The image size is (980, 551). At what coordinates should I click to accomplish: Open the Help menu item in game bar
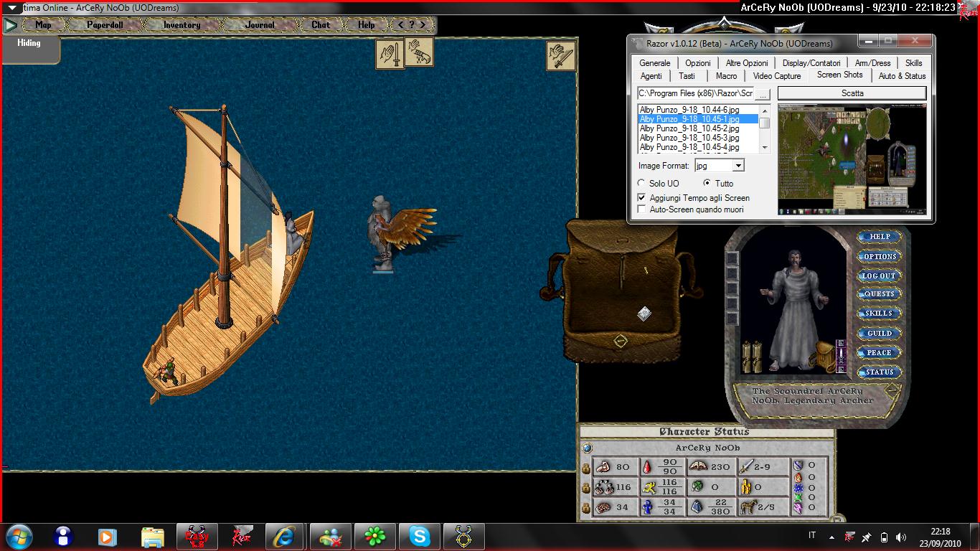pyautogui.click(x=367, y=25)
